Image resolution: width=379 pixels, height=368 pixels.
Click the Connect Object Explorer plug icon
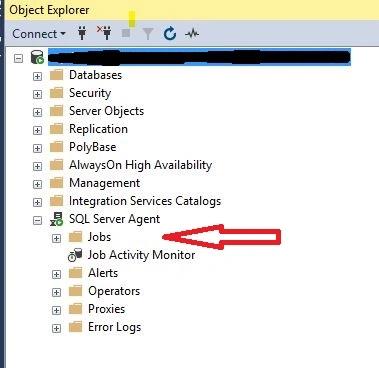click(82, 33)
